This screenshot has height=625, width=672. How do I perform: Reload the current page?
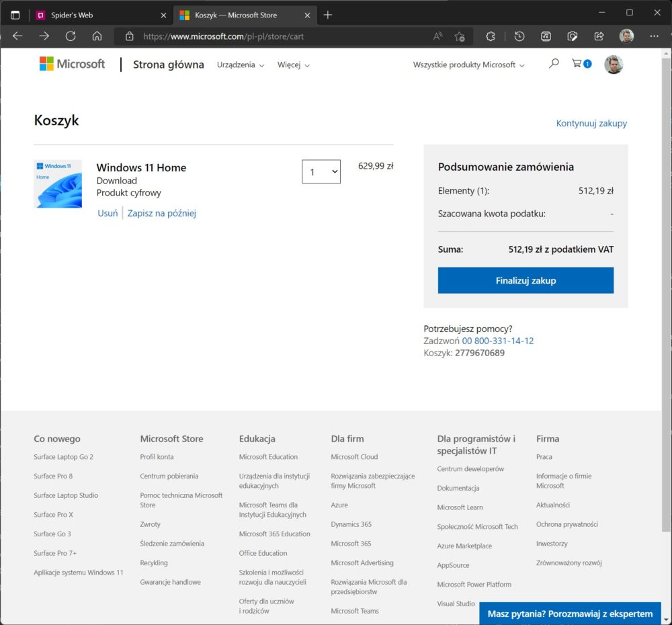pos(71,36)
